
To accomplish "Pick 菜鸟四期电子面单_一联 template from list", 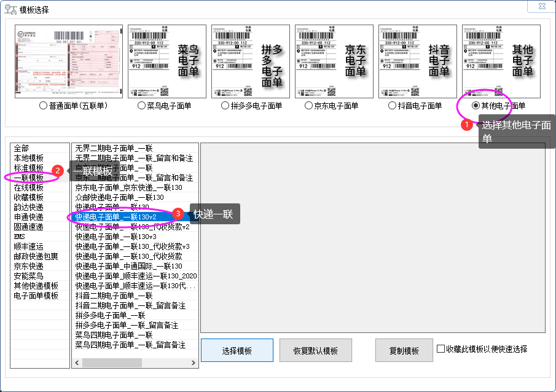I will point(114,335).
